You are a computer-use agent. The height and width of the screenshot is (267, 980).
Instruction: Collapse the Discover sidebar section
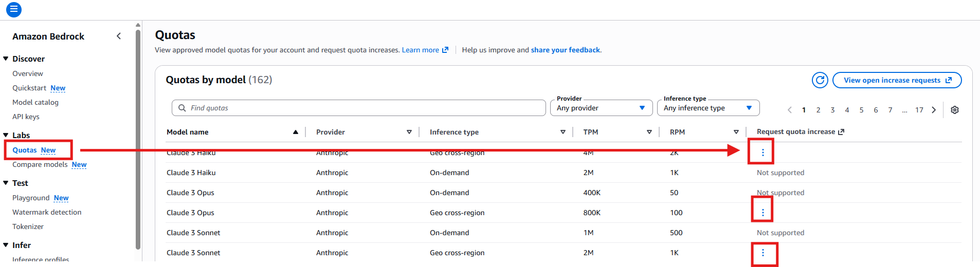6,59
